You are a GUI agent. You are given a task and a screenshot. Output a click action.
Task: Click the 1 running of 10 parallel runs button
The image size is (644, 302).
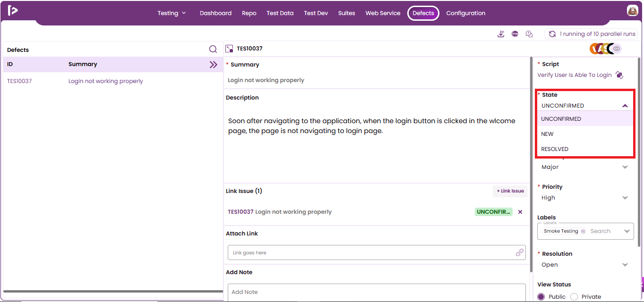[x=592, y=34]
